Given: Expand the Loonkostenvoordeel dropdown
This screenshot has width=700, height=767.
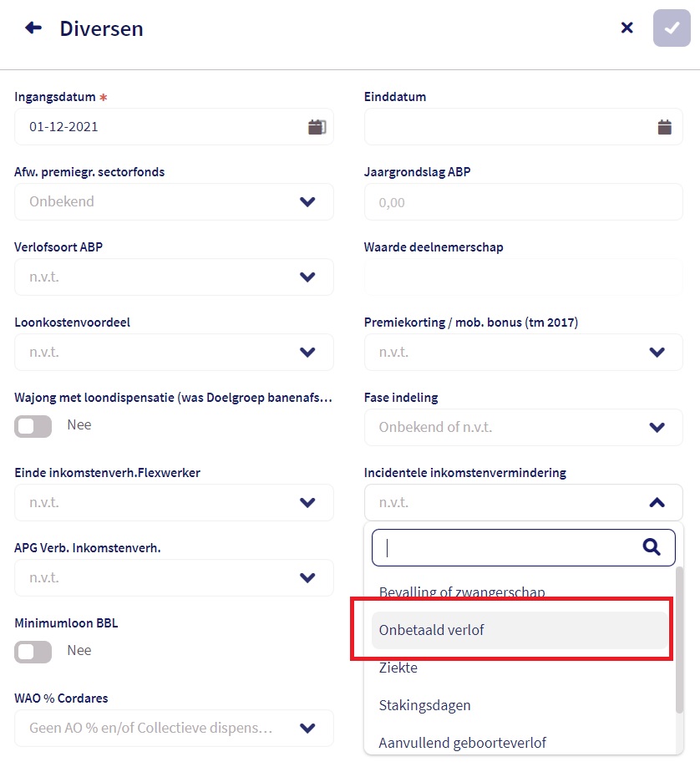Looking at the screenshot, I should pyautogui.click(x=307, y=353).
